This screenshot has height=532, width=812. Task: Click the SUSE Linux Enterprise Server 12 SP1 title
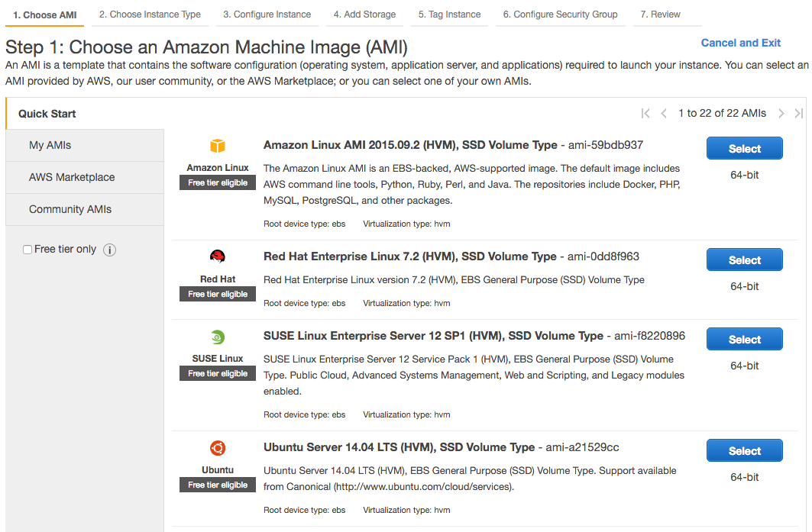tap(433, 336)
